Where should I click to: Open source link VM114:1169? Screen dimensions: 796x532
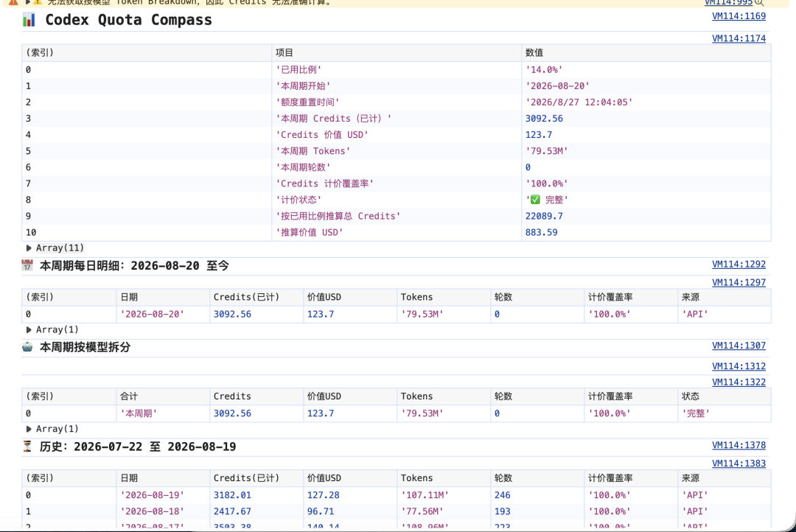(739, 16)
